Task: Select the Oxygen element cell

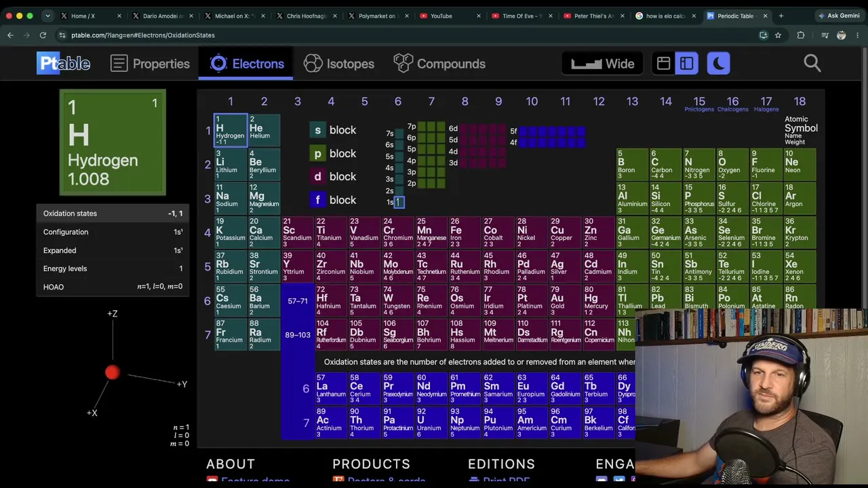Action: click(733, 164)
